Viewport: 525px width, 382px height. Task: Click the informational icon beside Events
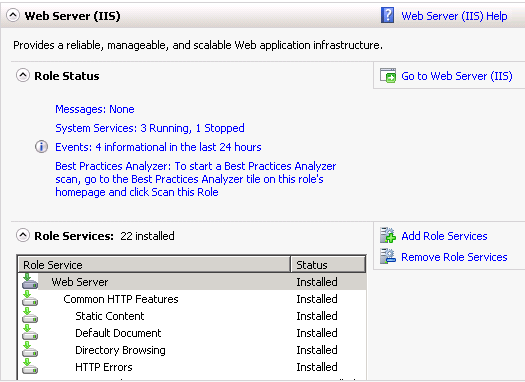(42, 147)
